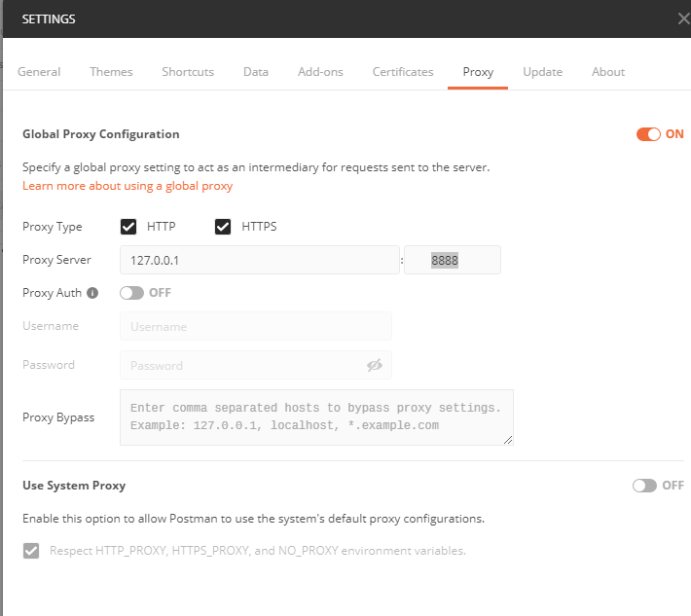
Task: Enable the Proxy Auth toggle
Action: point(131,293)
